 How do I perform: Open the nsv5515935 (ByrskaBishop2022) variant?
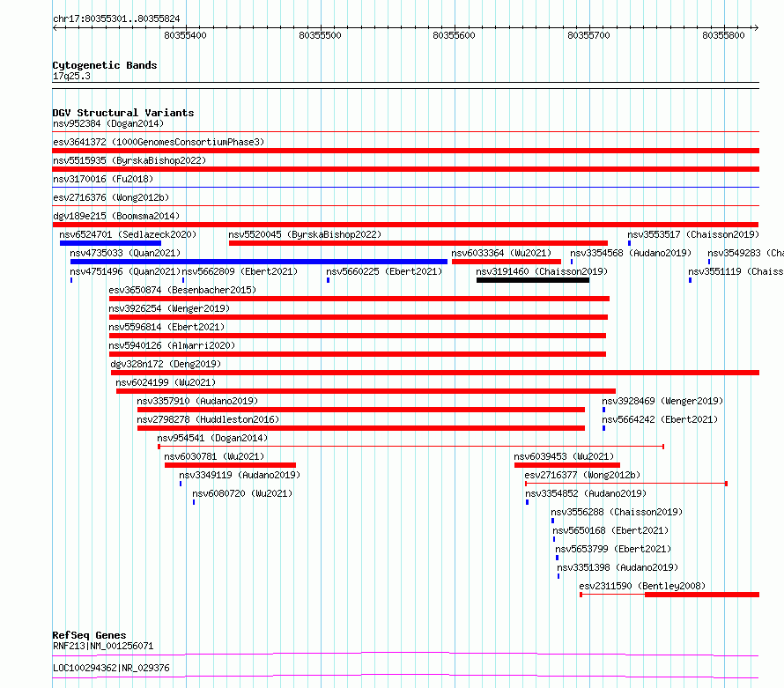tap(129, 160)
